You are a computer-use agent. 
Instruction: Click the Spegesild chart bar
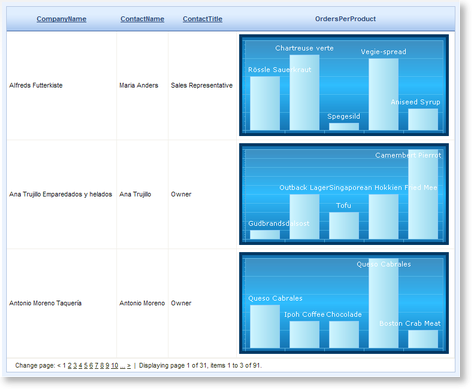click(344, 127)
